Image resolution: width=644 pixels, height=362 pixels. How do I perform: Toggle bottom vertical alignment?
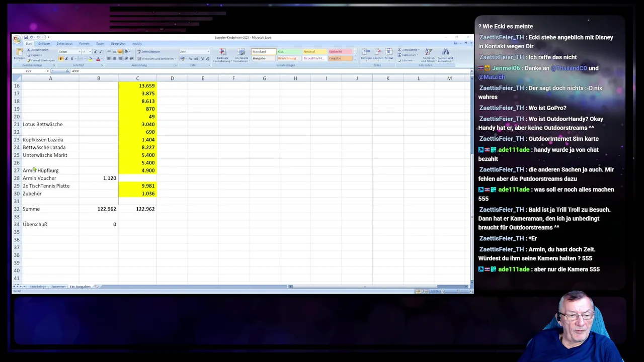(120, 52)
